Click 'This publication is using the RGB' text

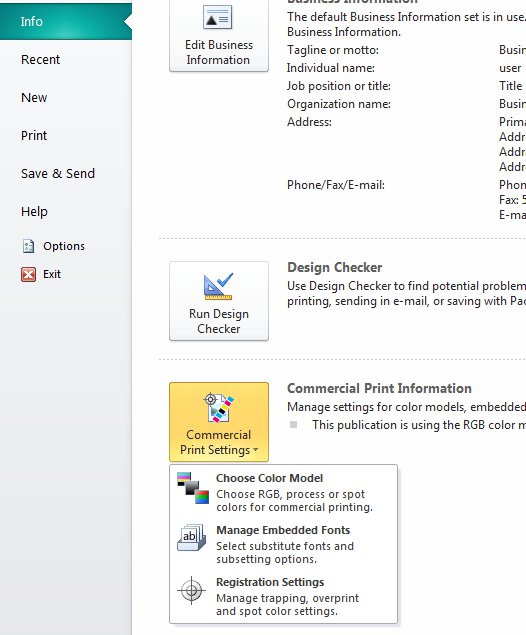(419, 425)
